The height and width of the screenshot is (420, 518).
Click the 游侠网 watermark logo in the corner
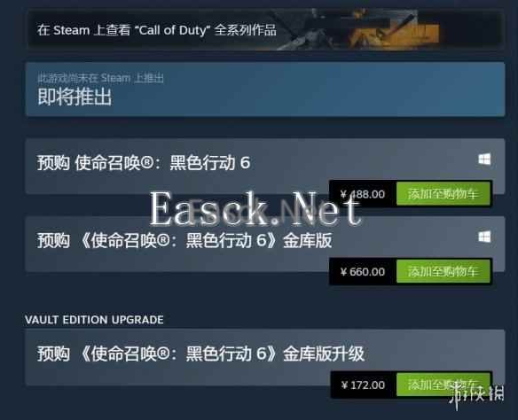coord(476,394)
